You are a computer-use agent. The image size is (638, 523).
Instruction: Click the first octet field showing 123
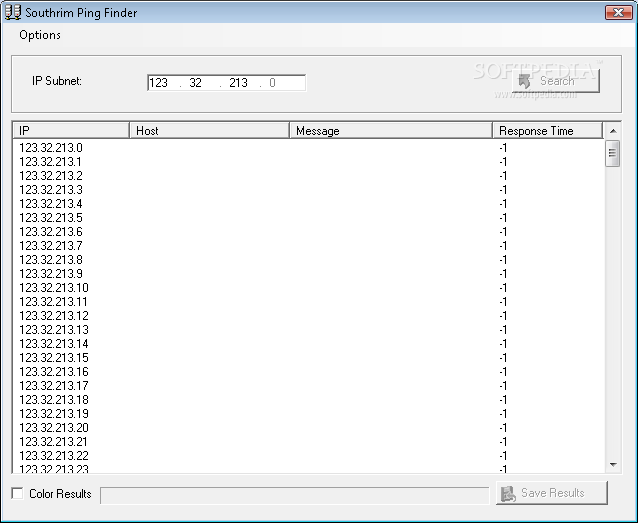159,83
